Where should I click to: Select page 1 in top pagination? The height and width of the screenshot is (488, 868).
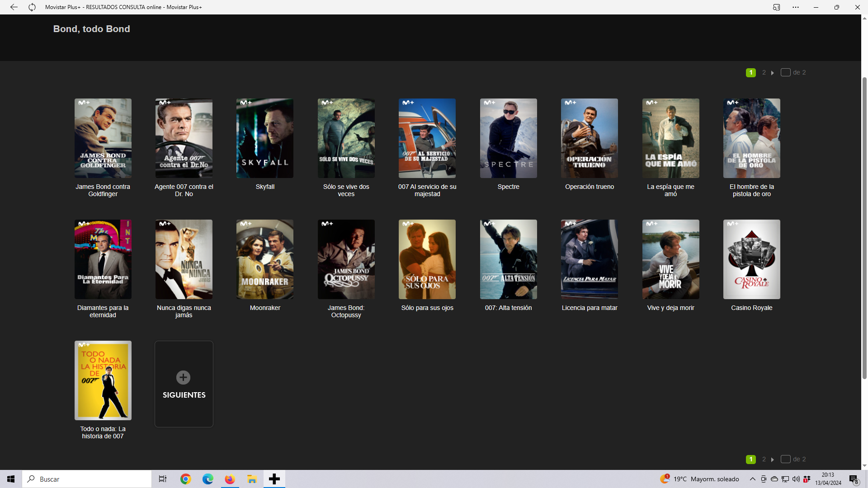point(751,72)
